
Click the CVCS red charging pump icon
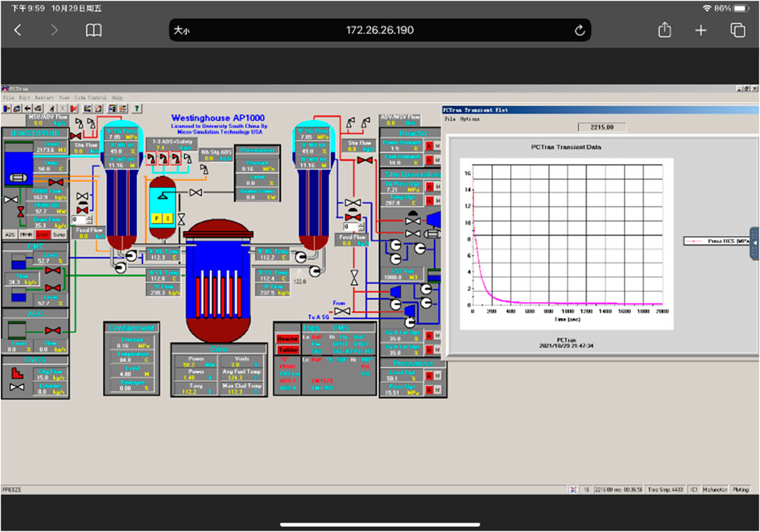17,373
